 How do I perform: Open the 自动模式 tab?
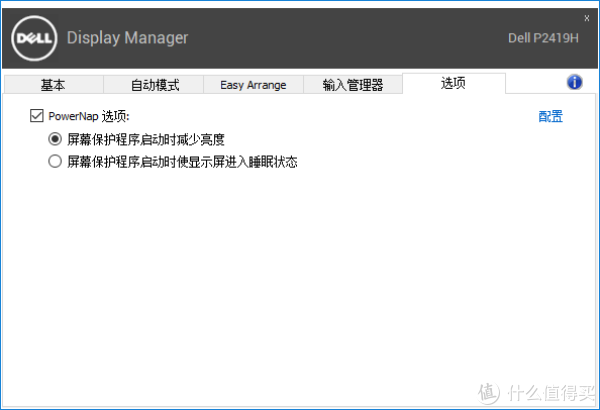[x=154, y=85]
